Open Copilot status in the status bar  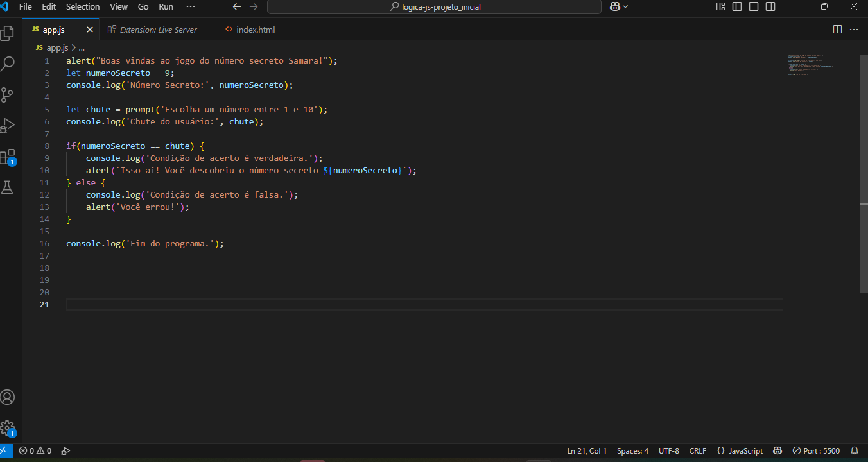[777, 450]
